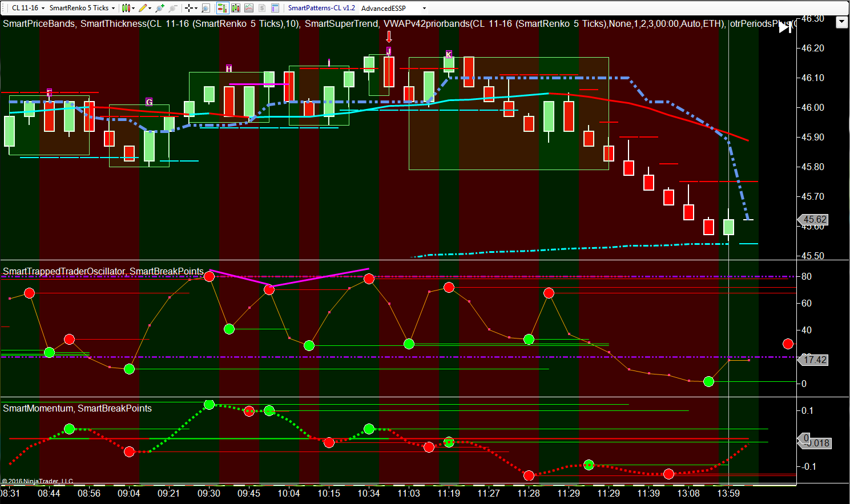This screenshot has height=504, width=850.
Task: Click the 46.10 price axis label
Action: coord(813,78)
